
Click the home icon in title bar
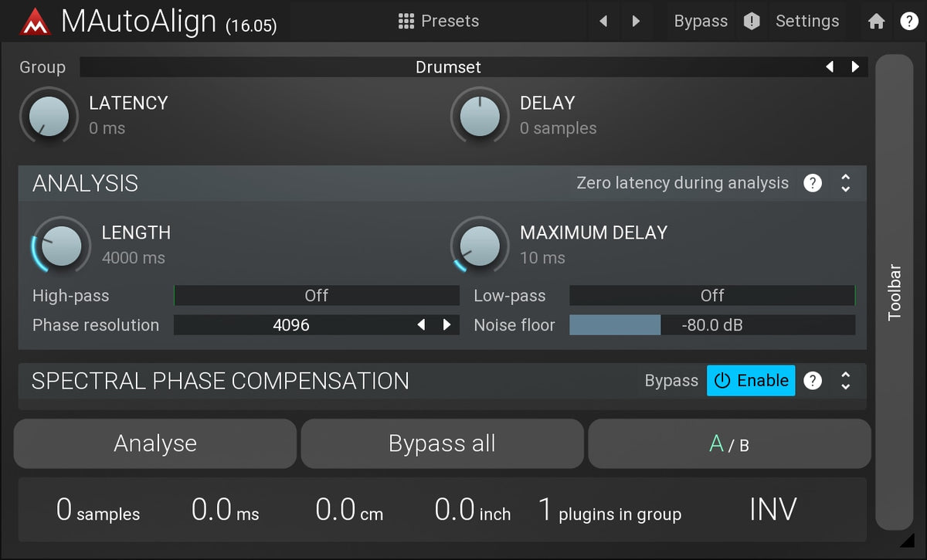(876, 22)
